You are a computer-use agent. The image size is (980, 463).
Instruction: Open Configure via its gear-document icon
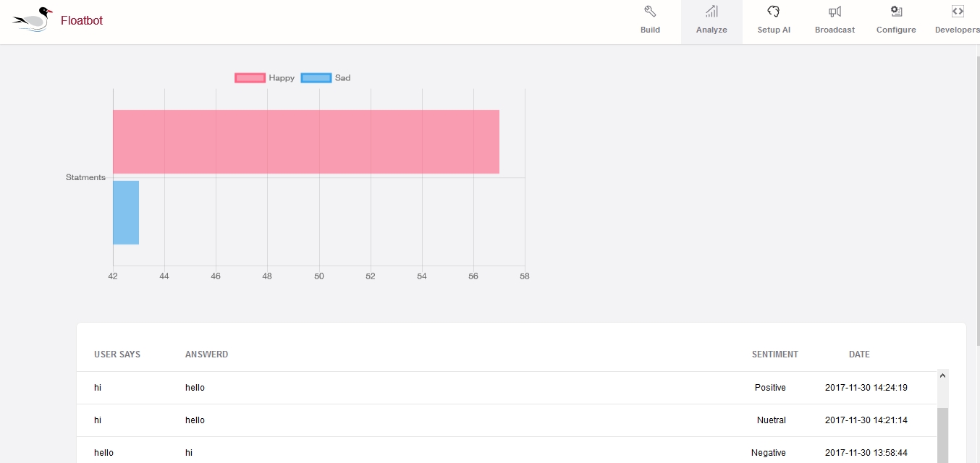(x=895, y=11)
